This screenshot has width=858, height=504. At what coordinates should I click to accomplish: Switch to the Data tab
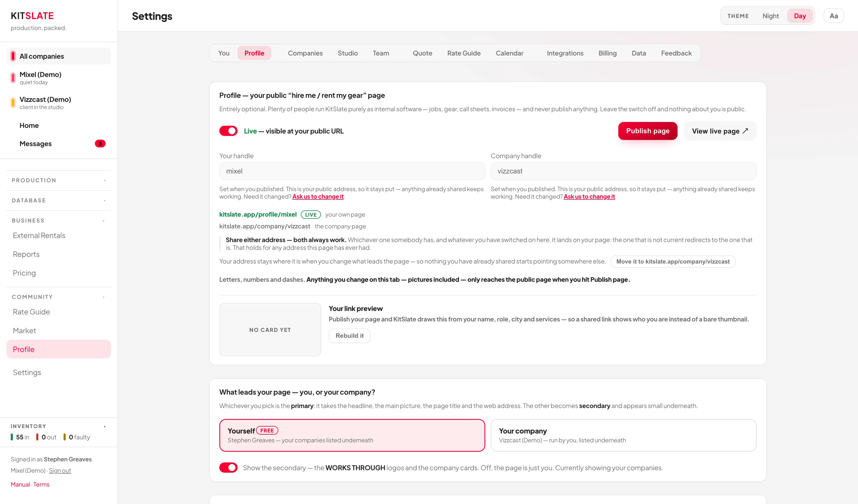point(639,53)
